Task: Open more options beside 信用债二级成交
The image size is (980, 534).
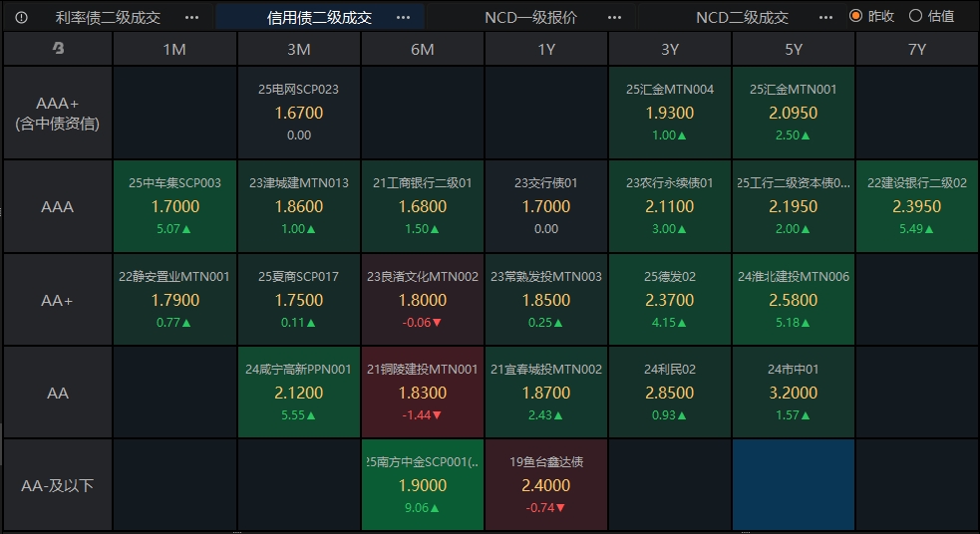Action: coord(403,17)
